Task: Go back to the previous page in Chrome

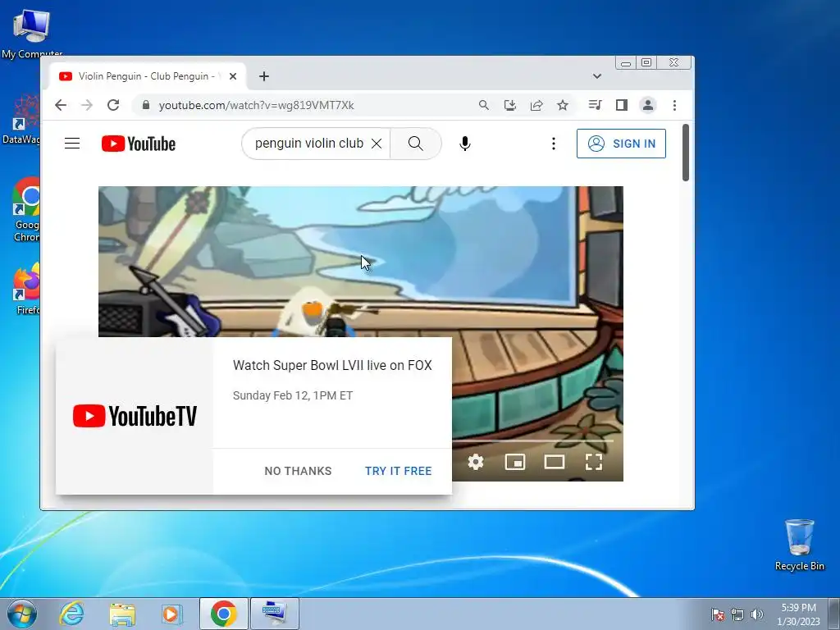Action: click(x=61, y=105)
